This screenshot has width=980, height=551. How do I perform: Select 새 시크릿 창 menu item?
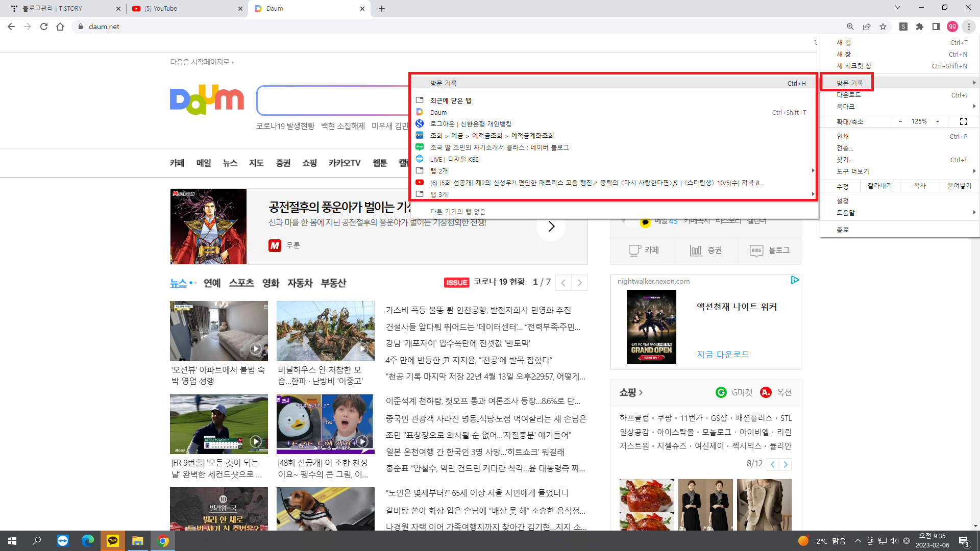[x=898, y=66]
